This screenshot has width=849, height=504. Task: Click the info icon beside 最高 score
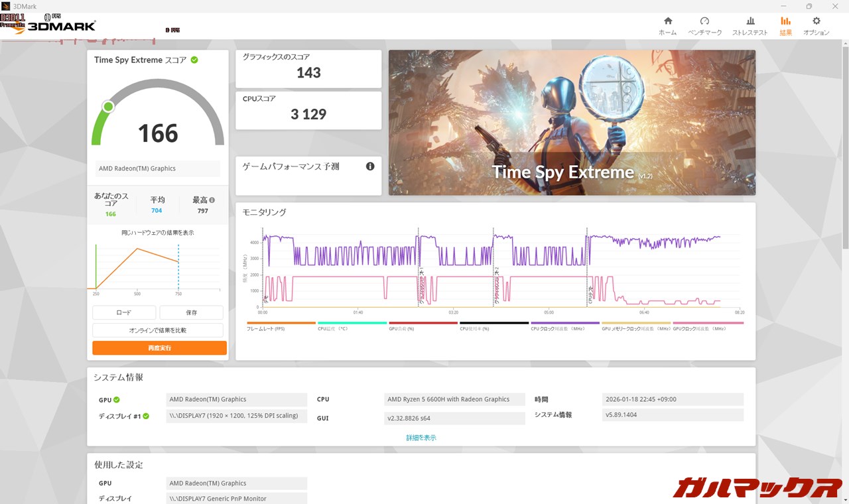212,200
